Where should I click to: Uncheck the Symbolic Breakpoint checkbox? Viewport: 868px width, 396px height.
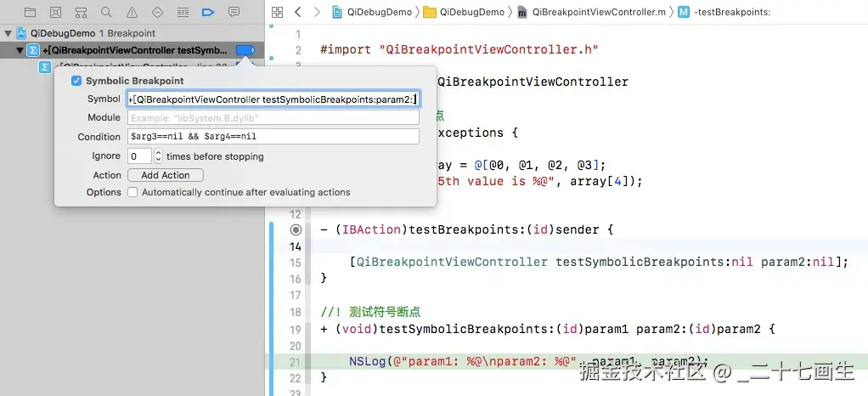(76, 81)
